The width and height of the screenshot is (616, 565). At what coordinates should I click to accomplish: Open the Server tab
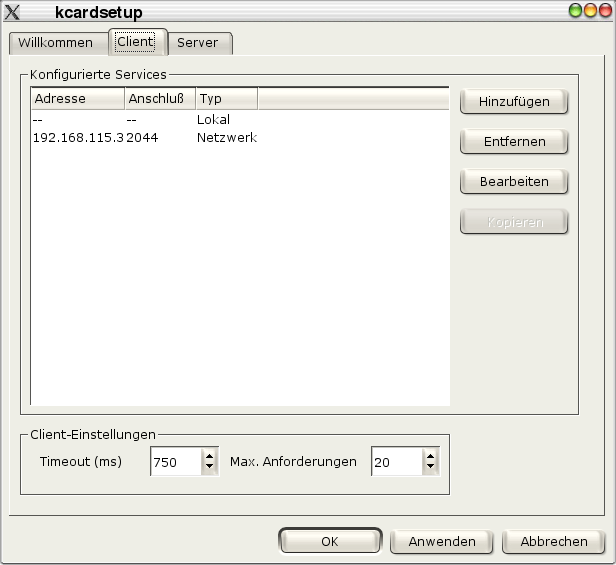[x=200, y=43]
